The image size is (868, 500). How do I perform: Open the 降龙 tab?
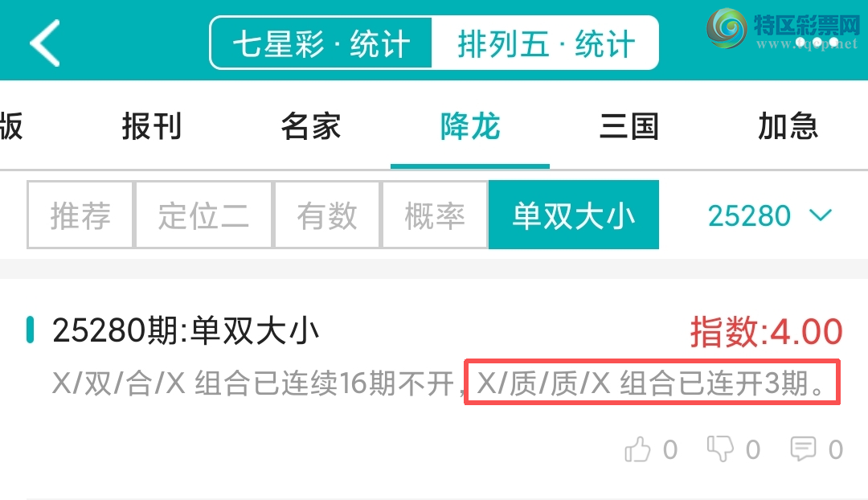470,126
